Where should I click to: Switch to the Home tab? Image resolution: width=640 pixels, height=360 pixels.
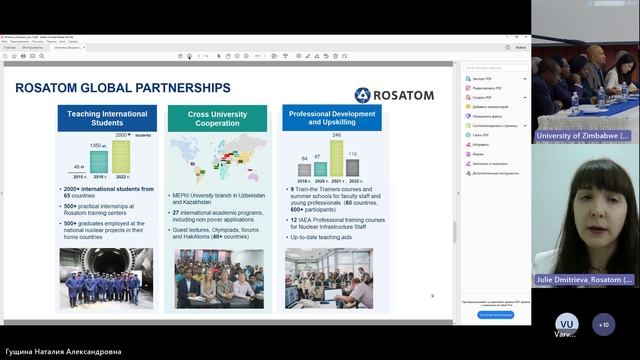point(10,47)
